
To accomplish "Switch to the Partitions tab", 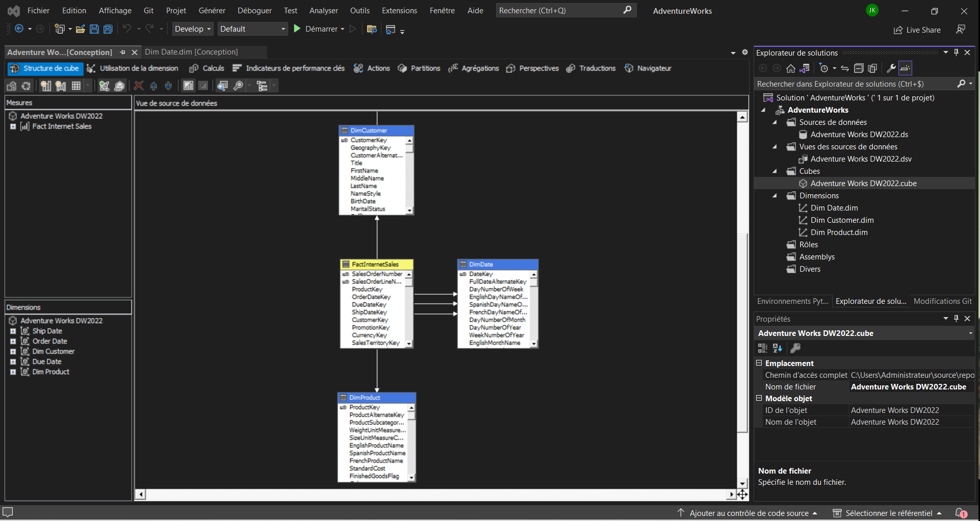I will (x=419, y=68).
